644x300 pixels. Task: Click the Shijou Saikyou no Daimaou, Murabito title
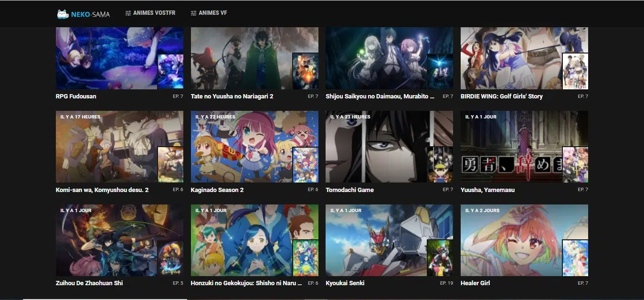click(x=380, y=96)
